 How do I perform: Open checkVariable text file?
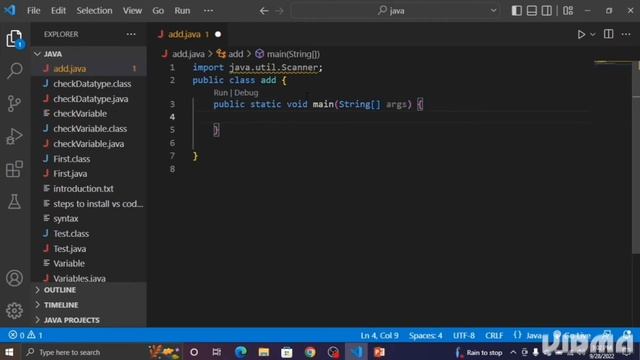click(x=89, y=113)
